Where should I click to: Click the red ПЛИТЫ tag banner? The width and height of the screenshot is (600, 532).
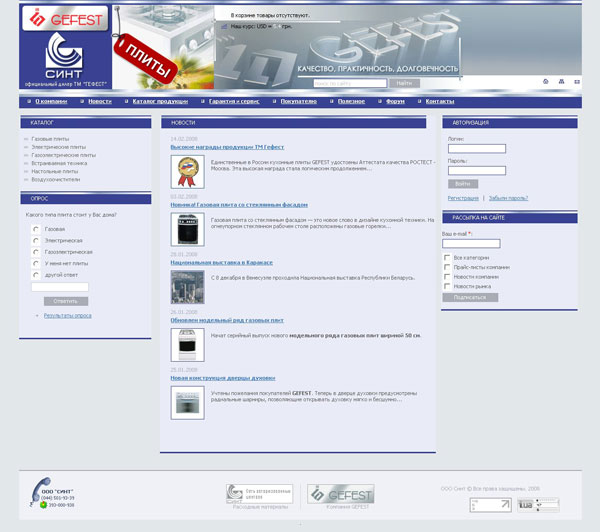pos(145,58)
